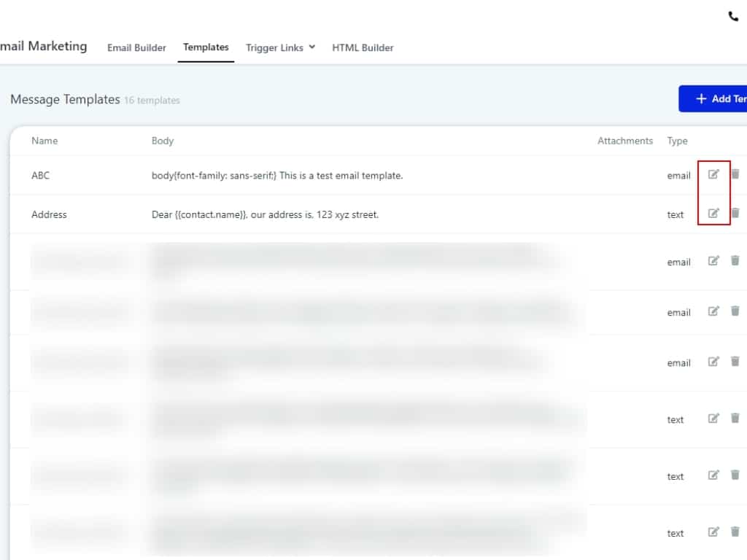The height and width of the screenshot is (560, 747).
Task: Switch to the Email Builder tab
Action: point(136,48)
